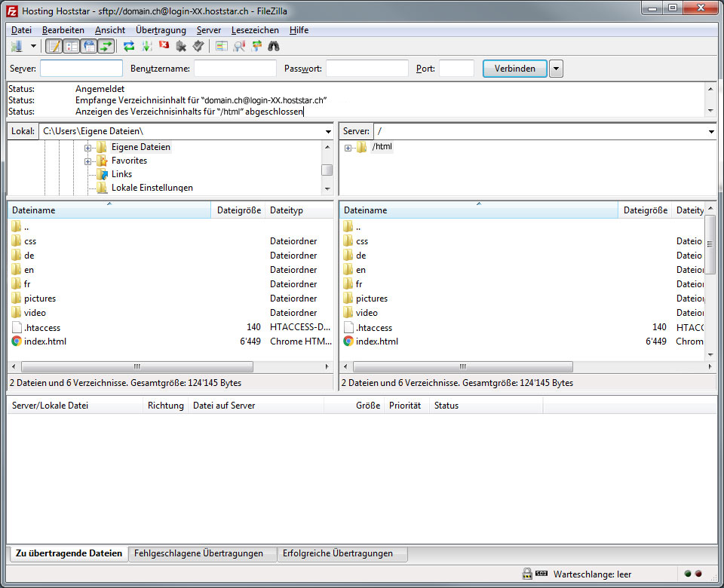Click the FileZilla logo in the title bar

pyautogui.click(x=12, y=11)
